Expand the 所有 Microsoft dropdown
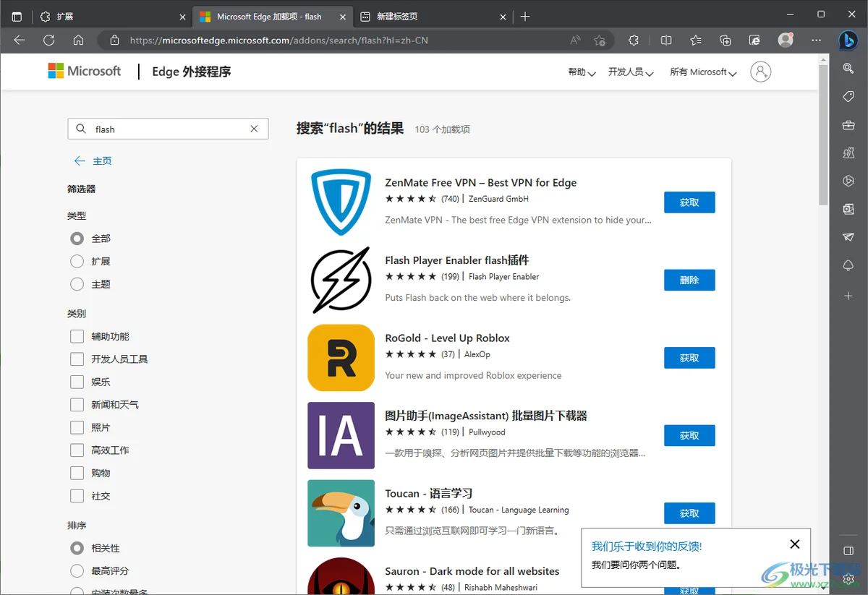The width and height of the screenshot is (868, 595). pos(703,72)
